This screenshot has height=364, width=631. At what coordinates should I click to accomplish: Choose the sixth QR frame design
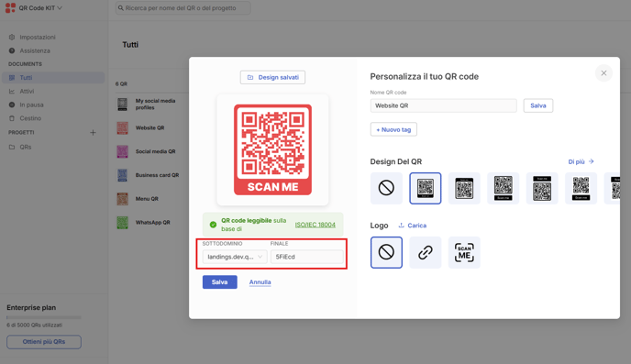pyautogui.click(x=581, y=188)
